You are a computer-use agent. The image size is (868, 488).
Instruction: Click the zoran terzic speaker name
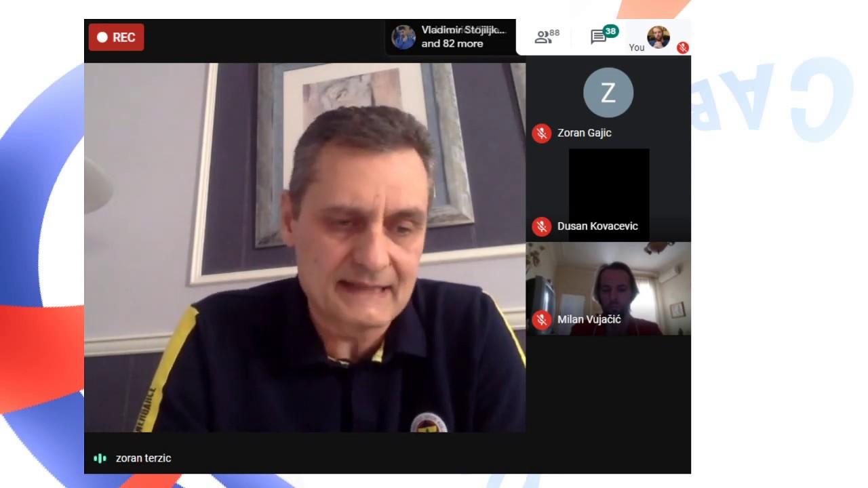click(x=143, y=458)
